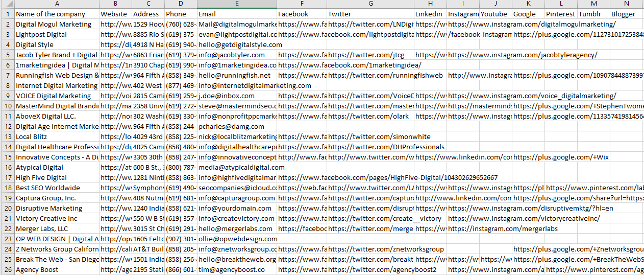Select the 'Tumblr' header cell
The image size is (644, 275).
click(593, 14)
